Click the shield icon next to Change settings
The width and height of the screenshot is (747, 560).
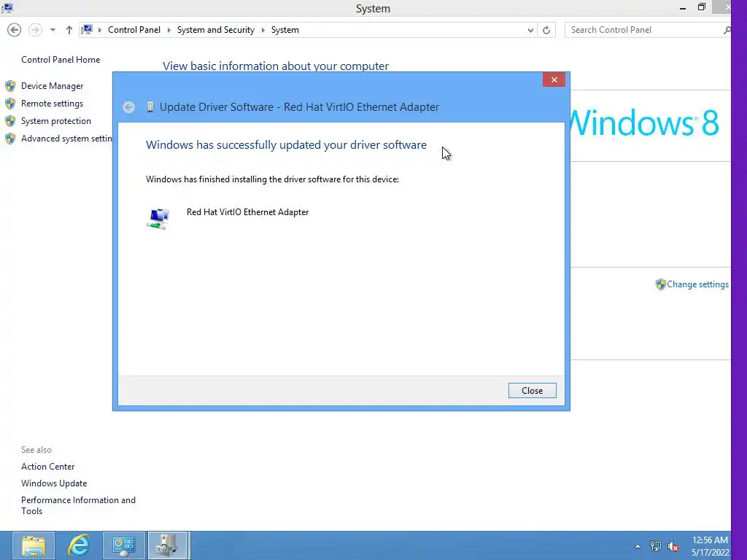[660, 284]
